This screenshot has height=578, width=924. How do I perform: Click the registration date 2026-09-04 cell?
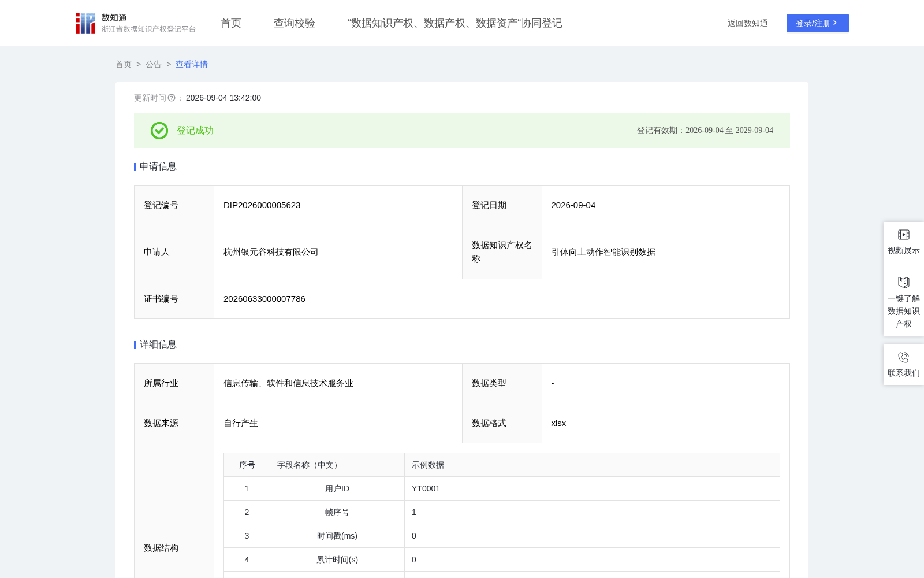666,205
